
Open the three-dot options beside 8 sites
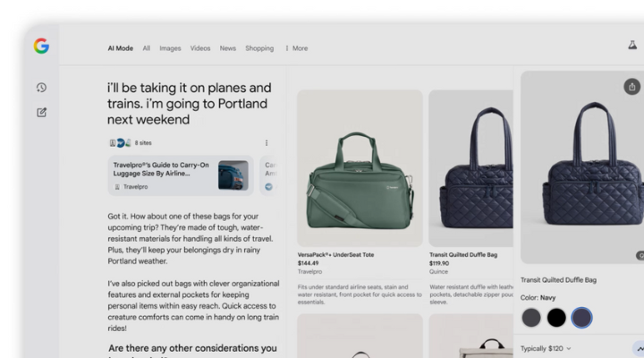click(x=267, y=143)
